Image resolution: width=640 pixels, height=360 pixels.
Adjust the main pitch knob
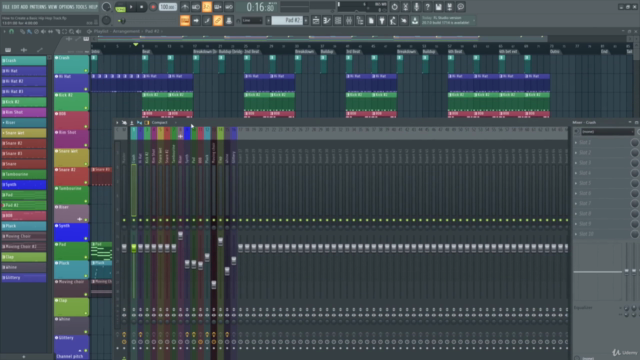click(107, 20)
